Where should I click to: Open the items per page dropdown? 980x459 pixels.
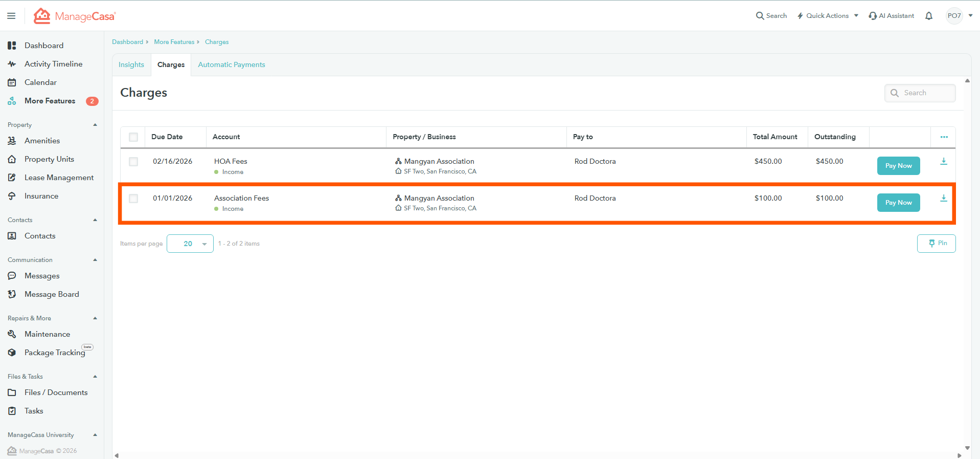(190, 244)
